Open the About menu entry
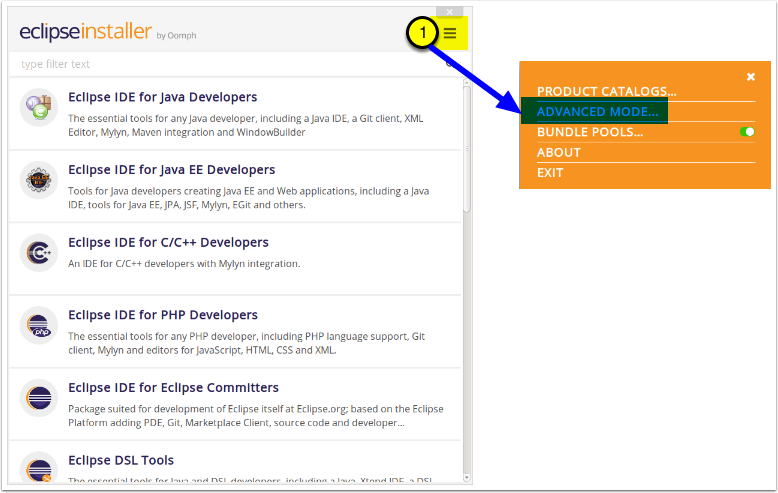The width and height of the screenshot is (778, 493). [x=559, y=152]
